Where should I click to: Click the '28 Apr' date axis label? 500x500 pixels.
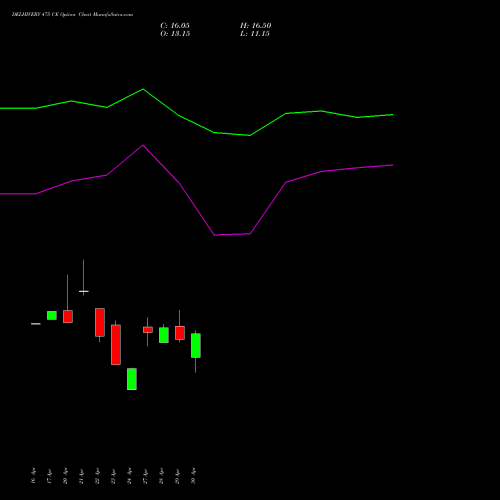pyautogui.click(x=161, y=476)
